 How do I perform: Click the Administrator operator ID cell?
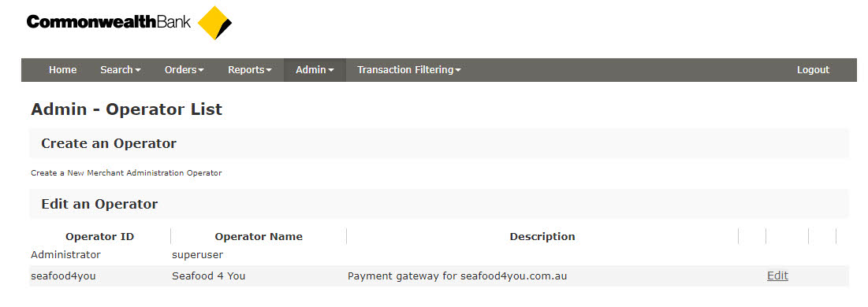66,254
